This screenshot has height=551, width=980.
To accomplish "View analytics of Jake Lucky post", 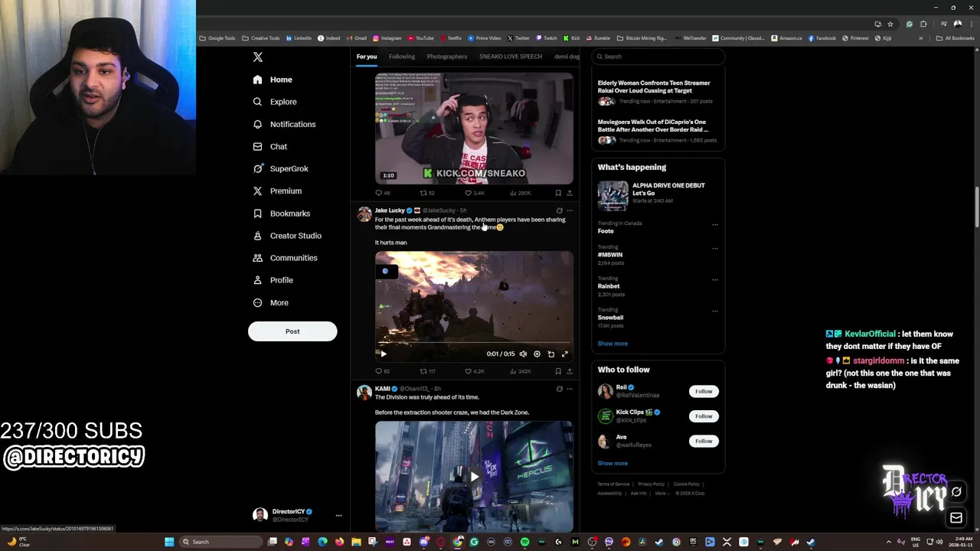I will pos(520,371).
